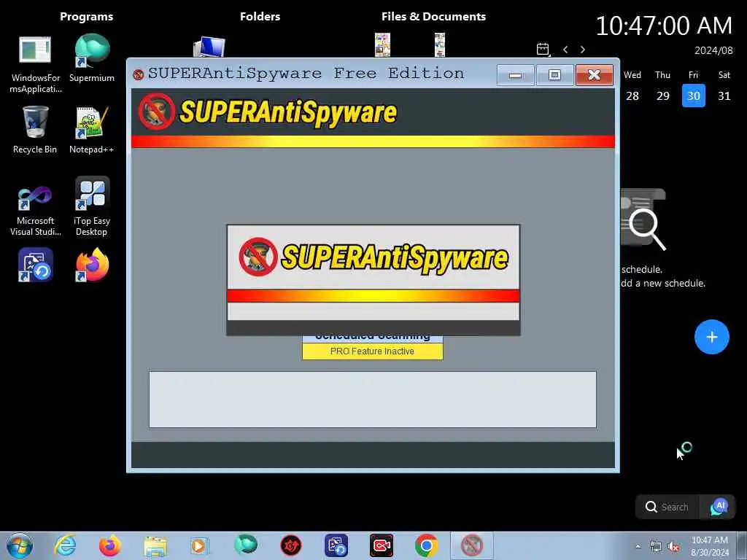Screen dimensions: 747x560
Task: Open Internet Explorer from the taskbar
Action: click(65, 545)
